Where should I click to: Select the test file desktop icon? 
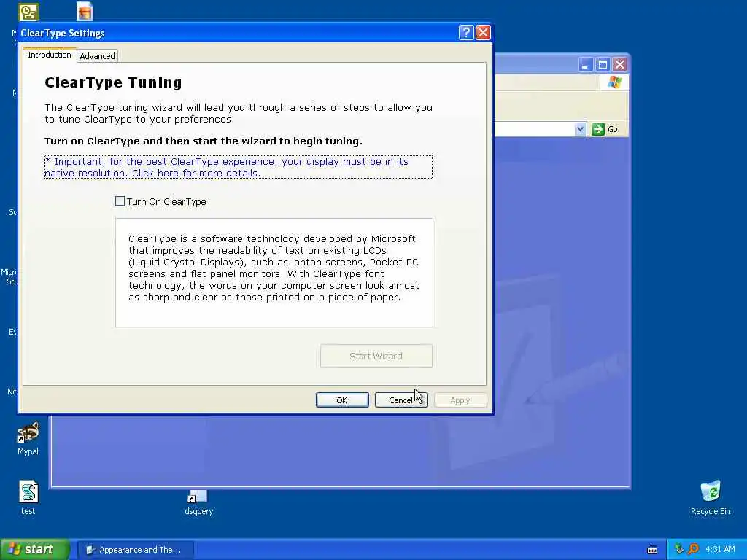[28, 497]
